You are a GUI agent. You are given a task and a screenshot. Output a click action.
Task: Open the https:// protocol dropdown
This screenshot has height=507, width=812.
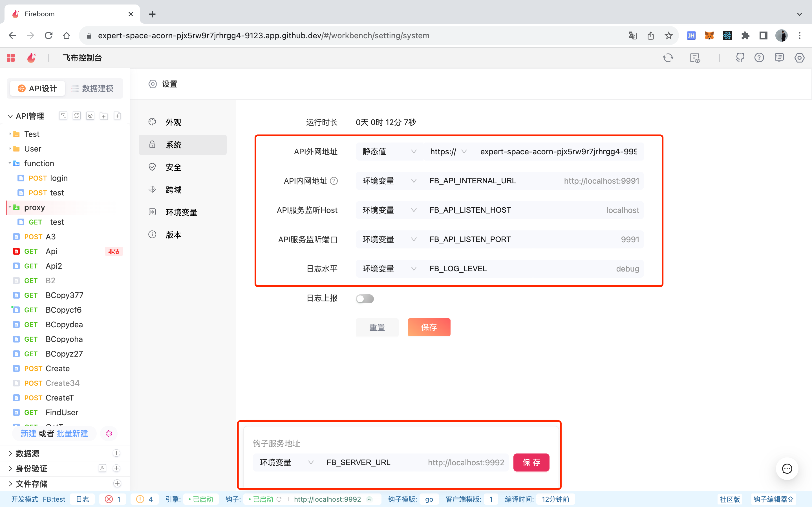coord(448,152)
